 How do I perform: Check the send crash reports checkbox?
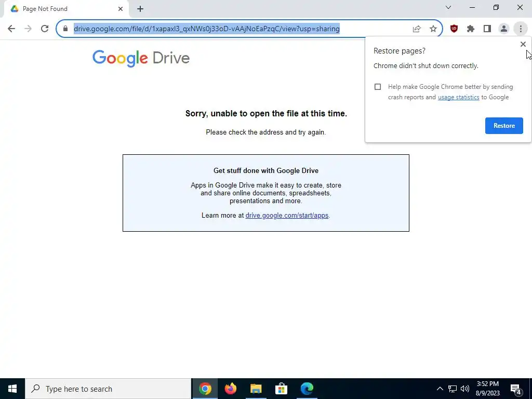[378, 87]
